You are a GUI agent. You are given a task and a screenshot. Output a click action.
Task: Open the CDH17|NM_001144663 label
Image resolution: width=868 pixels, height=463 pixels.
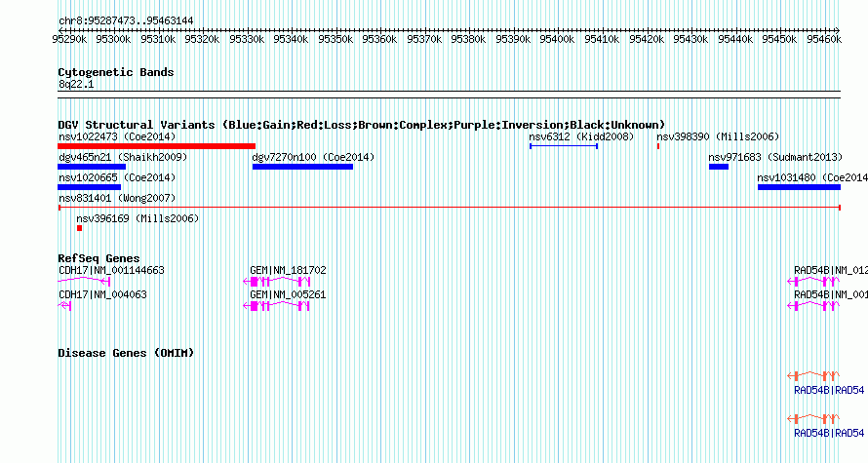[x=111, y=271]
